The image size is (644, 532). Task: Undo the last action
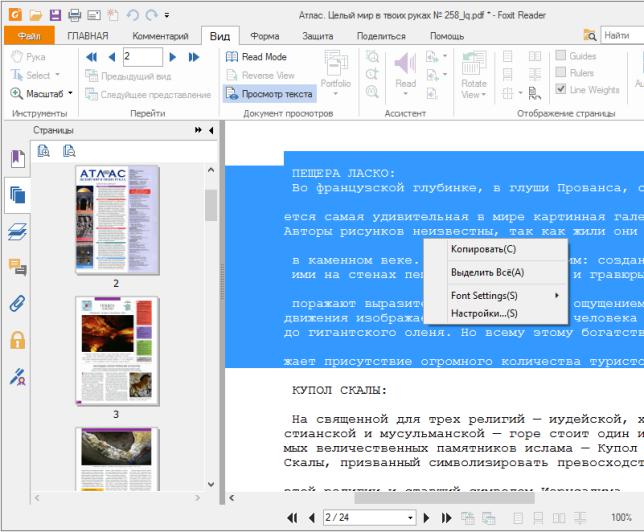point(132,16)
